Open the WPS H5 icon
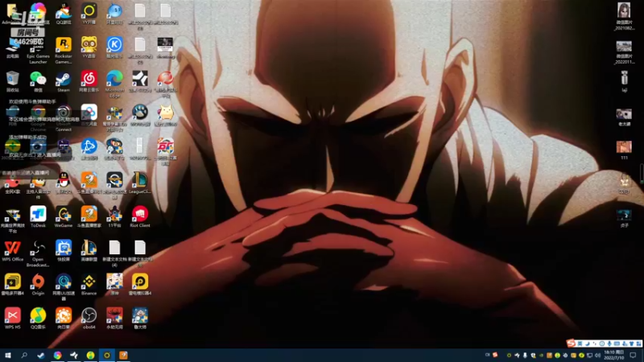 pos(13,315)
